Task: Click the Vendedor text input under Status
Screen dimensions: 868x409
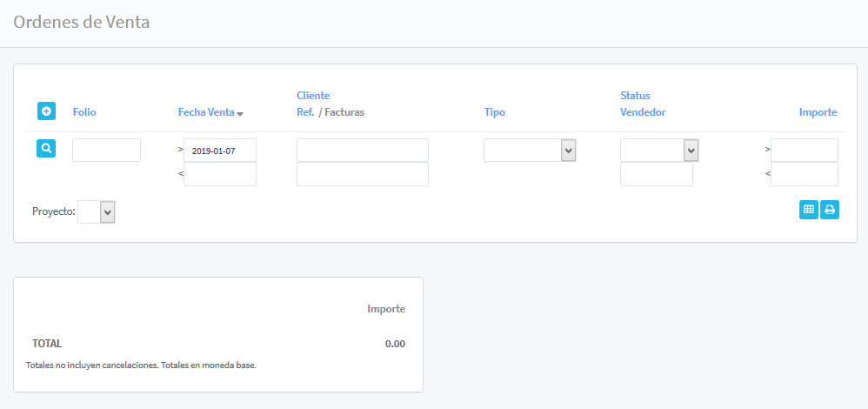Action: pyautogui.click(x=656, y=174)
